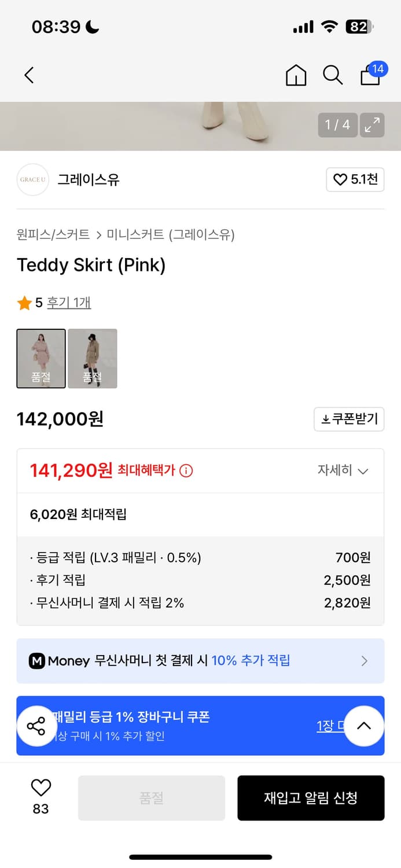This screenshot has width=401, height=868.
Task: Open Money benefits with the right chevron
Action: (x=365, y=661)
